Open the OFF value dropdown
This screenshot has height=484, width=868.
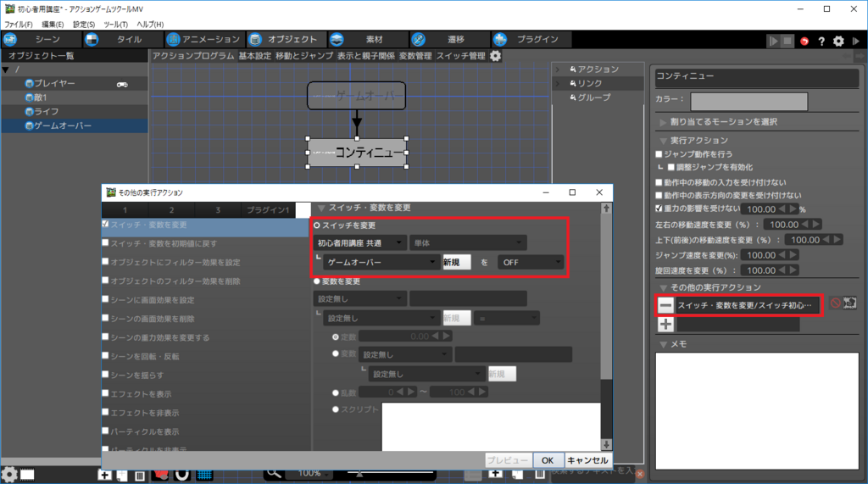[x=531, y=262]
